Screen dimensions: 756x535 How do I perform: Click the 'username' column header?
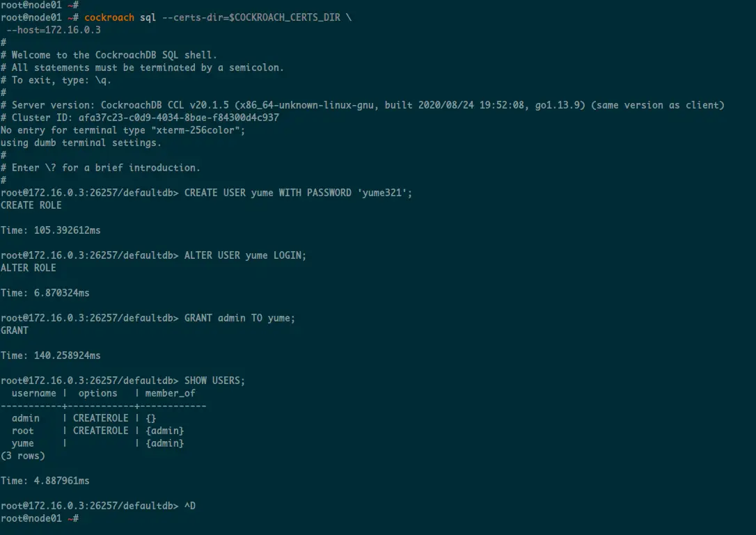[33, 393]
